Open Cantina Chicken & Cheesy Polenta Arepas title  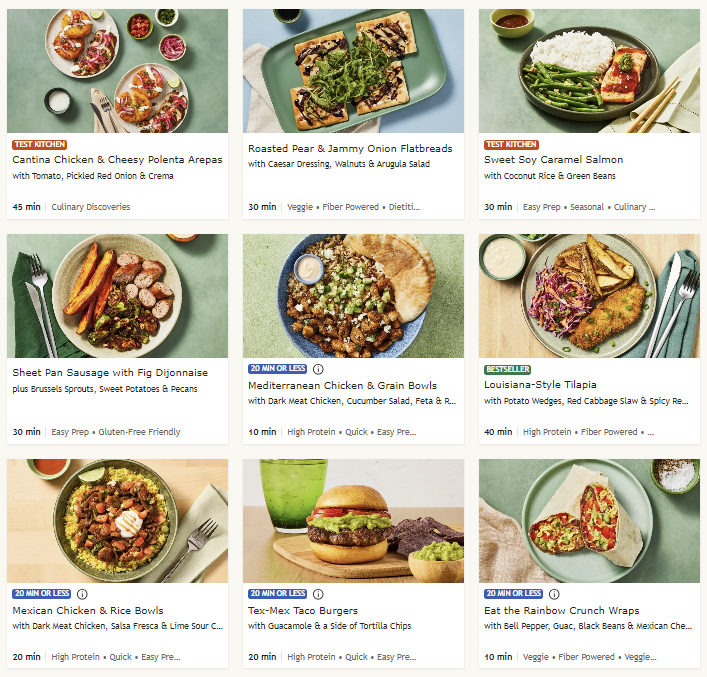click(x=117, y=160)
